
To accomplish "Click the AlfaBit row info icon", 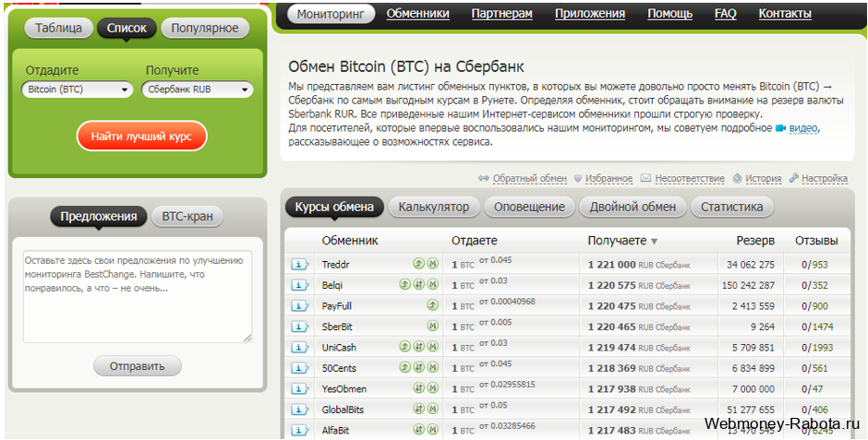I will click(299, 430).
